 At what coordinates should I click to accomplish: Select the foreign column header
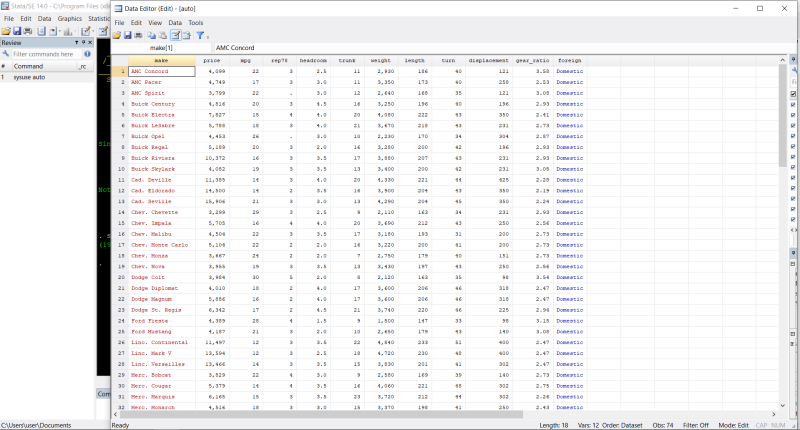click(569, 60)
